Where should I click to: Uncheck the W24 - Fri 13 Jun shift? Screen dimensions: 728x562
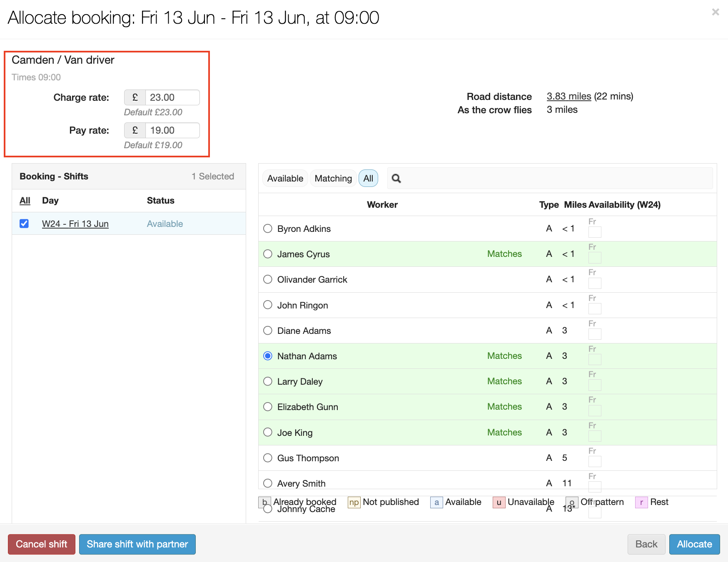click(x=24, y=224)
